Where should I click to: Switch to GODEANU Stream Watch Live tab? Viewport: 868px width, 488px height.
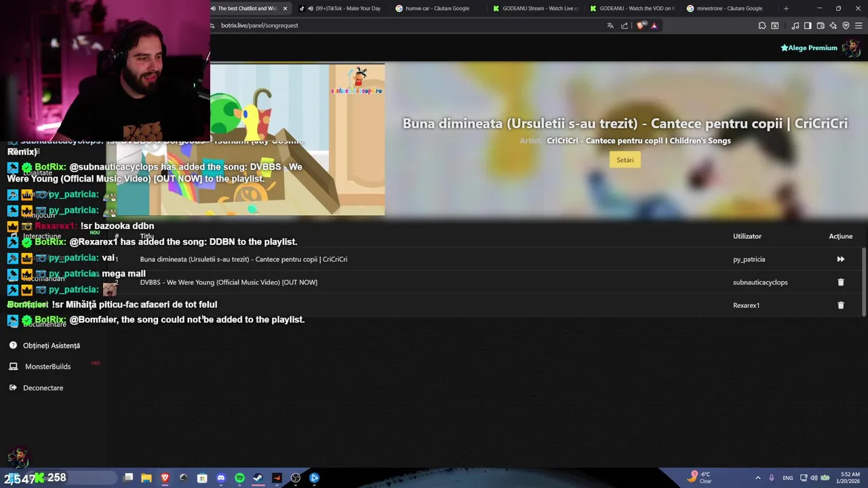pyautogui.click(x=536, y=8)
